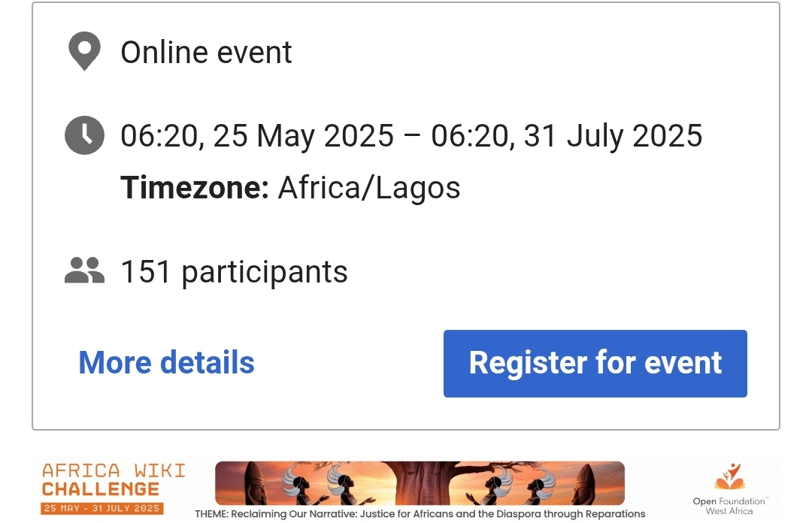Click the orange 25 May - 31 July 2025 badge
This screenshot has width=812, height=523.
point(102,509)
